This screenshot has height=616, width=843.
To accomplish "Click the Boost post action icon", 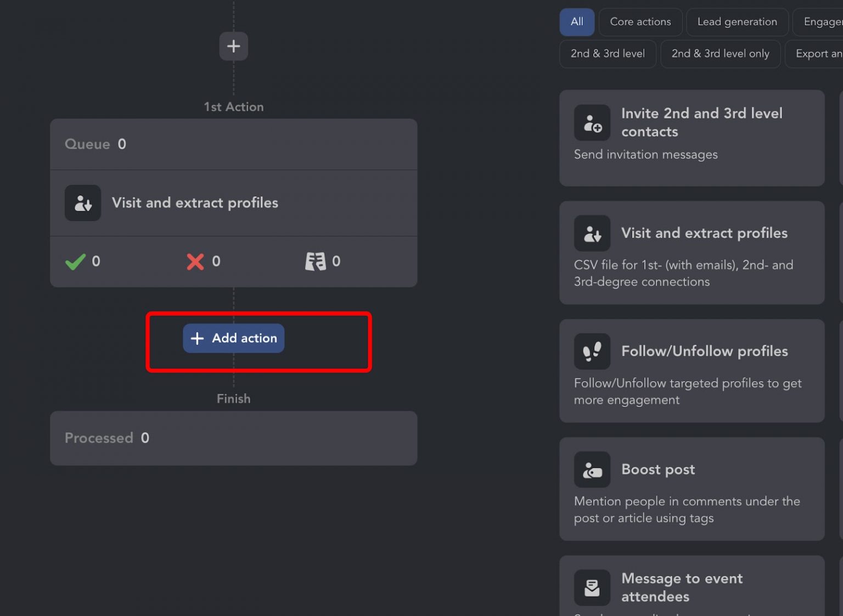I will tap(592, 470).
